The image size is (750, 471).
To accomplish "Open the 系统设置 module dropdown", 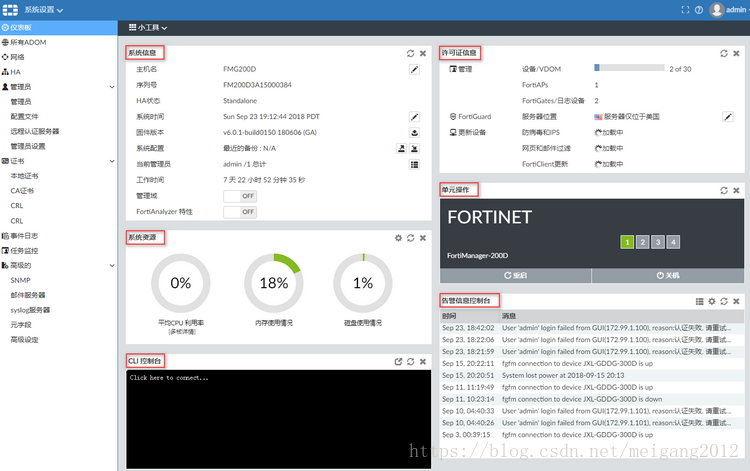I will 44,10.
